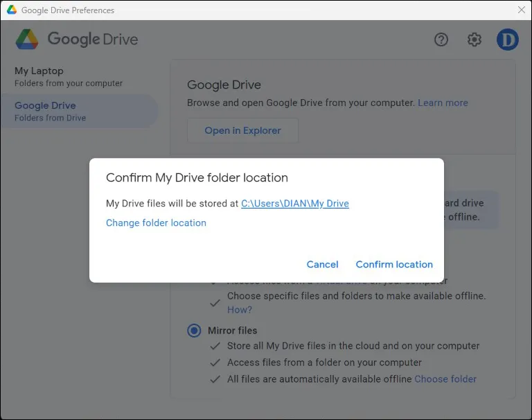532x420 pixels.
Task: Click the 'How?' link
Action: click(x=240, y=310)
